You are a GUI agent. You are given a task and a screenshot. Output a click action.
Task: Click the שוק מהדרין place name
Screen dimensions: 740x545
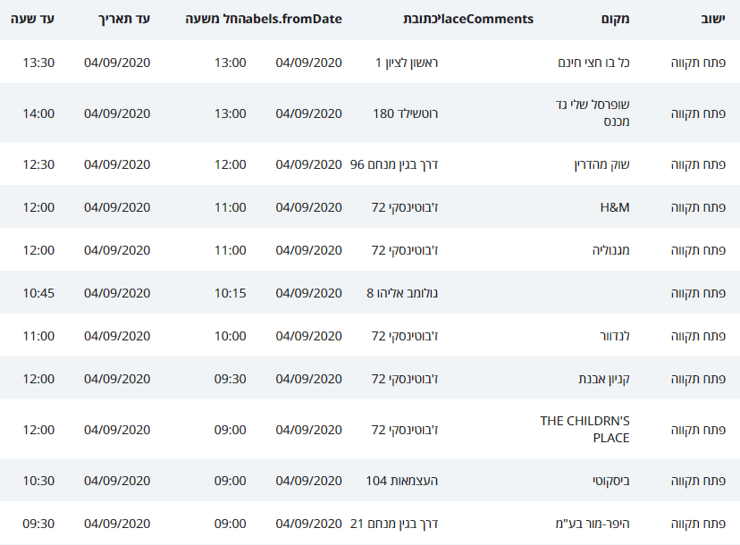[602, 165]
